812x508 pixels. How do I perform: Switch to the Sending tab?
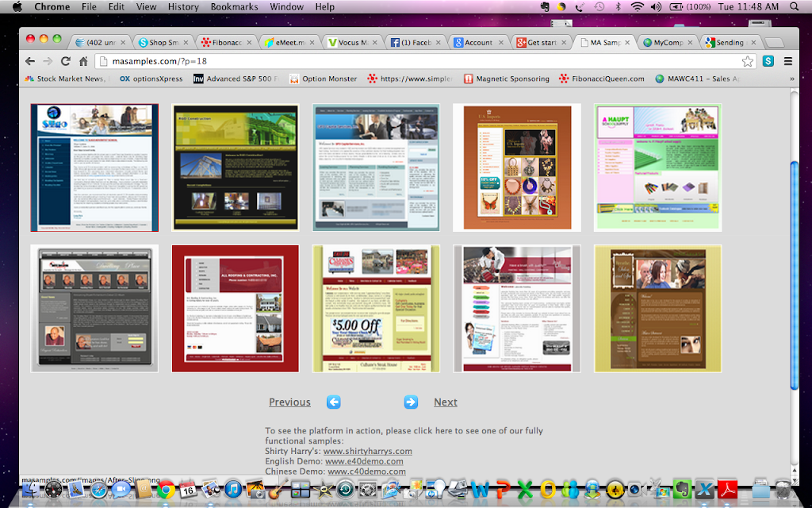pos(730,43)
